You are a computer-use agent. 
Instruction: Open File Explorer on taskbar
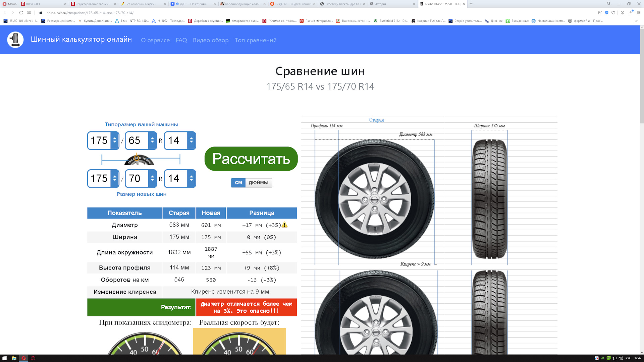[x=14, y=358]
